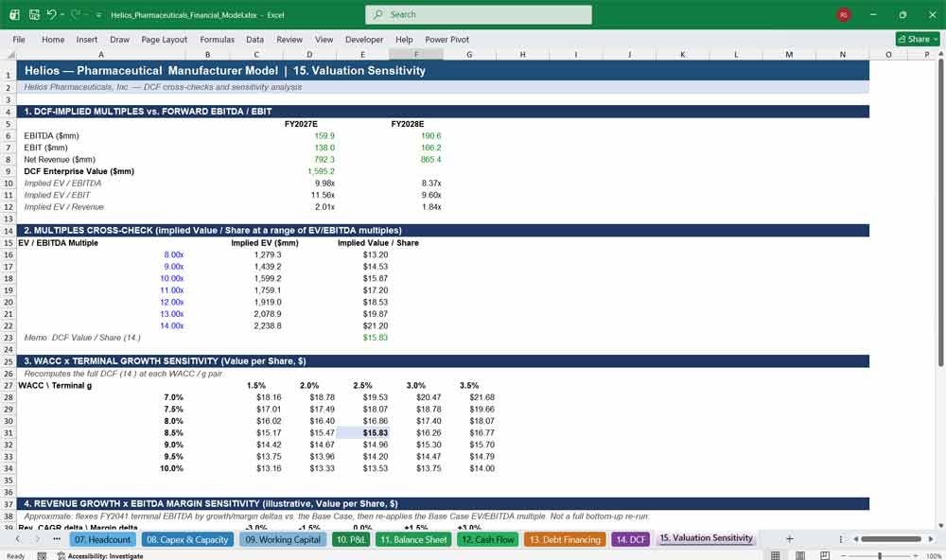Viewport: 946px width, 560px height.
Task: Click the Excel app logo in title bar
Action: click(14, 14)
